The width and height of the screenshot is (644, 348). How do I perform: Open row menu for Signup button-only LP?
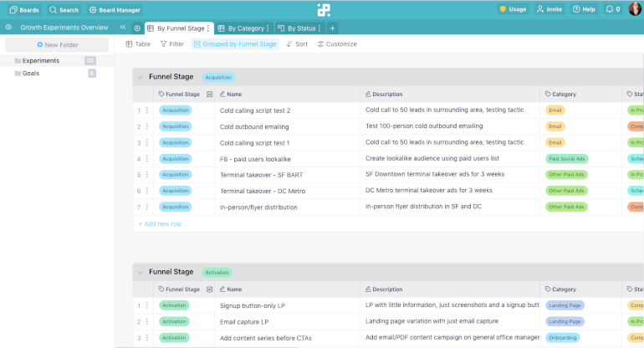pyautogui.click(x=147, y=305)
